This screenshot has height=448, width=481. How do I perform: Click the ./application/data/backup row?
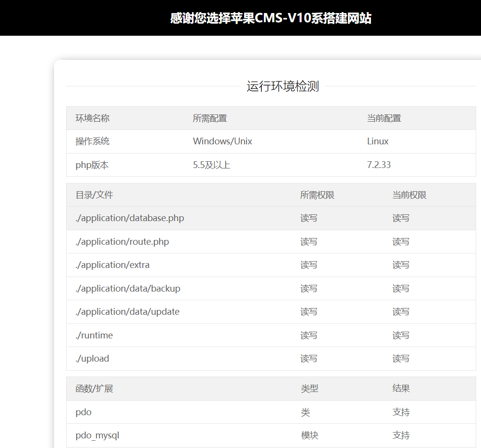point(271,289)
